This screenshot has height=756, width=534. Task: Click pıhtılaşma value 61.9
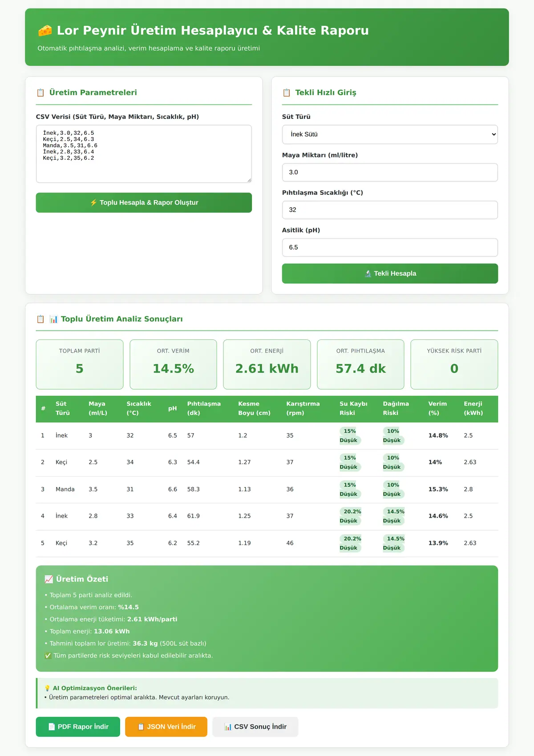(x=194, y=516)
